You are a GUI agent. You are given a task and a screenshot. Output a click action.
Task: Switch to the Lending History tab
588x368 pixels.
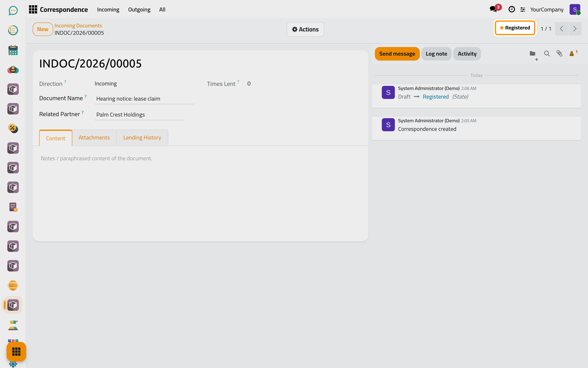(142, 138)
